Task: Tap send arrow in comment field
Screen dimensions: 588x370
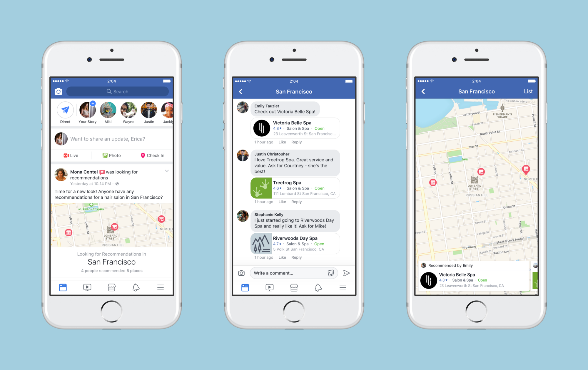Action: tap(347, 273)
